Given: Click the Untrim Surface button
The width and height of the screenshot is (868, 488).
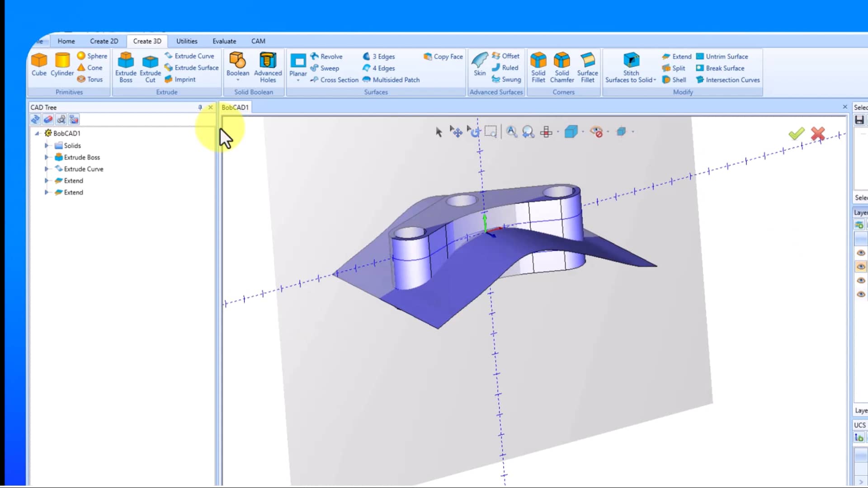Looking at the screenshot, I should click(722, 56).
